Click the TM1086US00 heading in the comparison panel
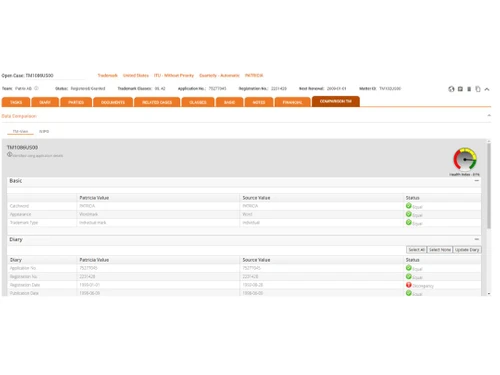Viewport: 500px width, 375px height. click(22, 147)
